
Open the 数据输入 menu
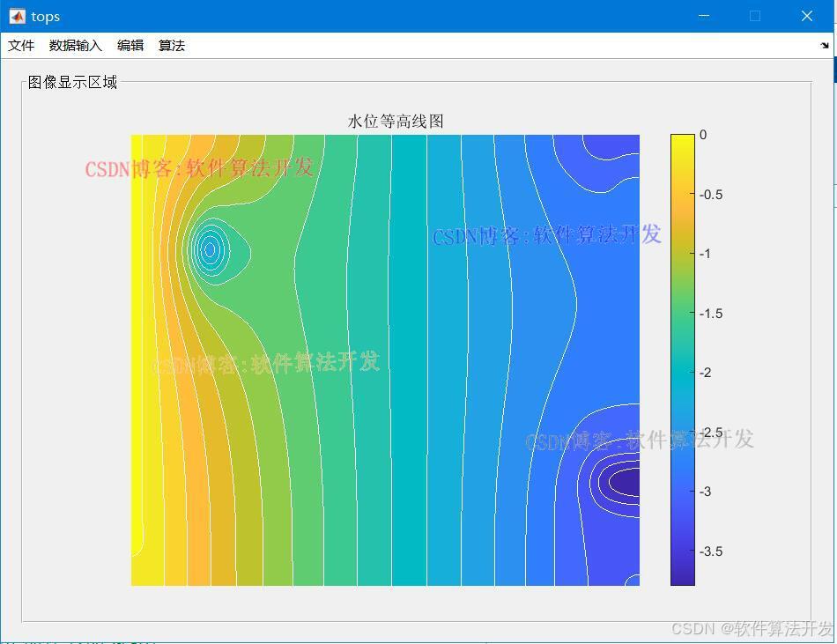(75, 46)
